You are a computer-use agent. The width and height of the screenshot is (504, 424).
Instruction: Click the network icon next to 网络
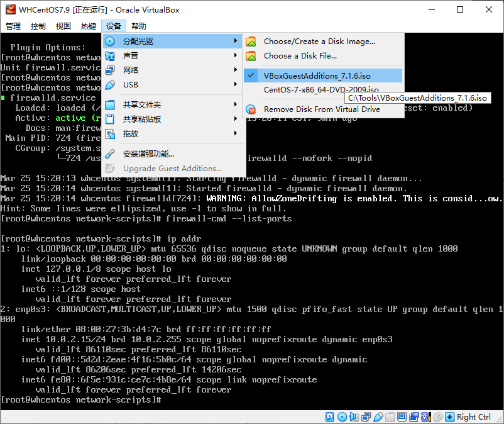pos(110,70)
